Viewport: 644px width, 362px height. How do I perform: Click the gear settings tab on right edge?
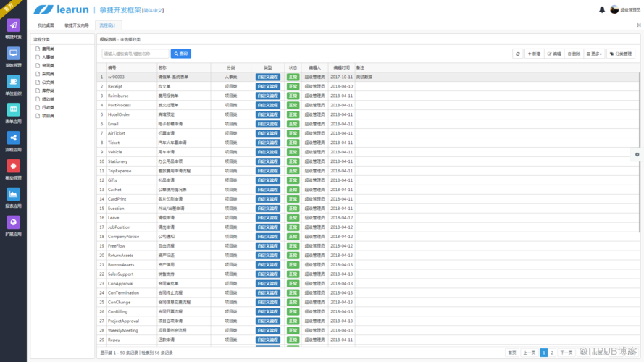[637, 155]
